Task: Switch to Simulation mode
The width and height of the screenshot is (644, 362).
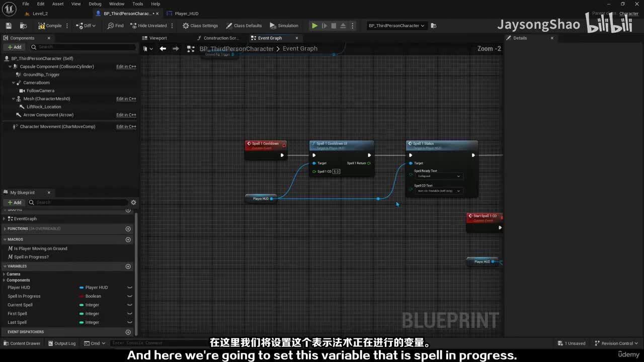Action: coord(284,26)
